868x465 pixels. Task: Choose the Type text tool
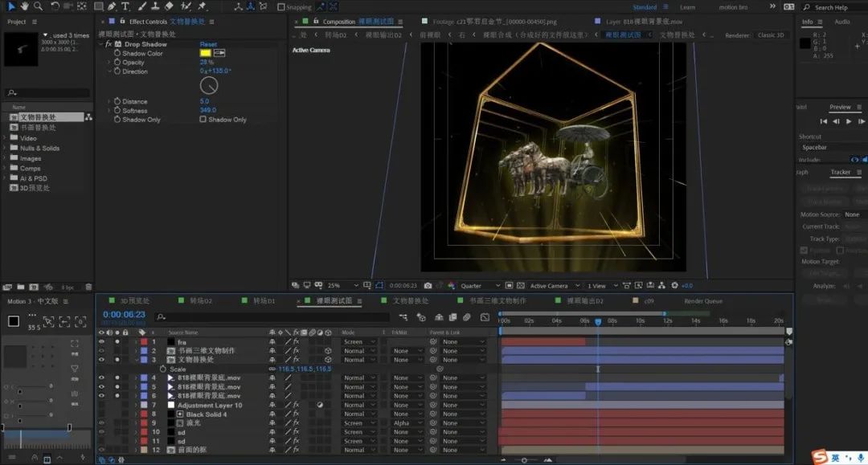tap(125, 6)
